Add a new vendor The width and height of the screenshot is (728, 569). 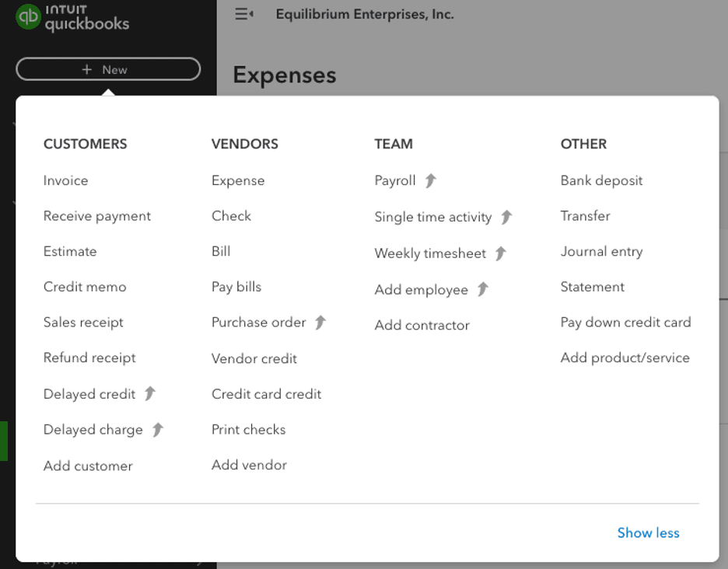pyautogui.click(x=249, y=465)
